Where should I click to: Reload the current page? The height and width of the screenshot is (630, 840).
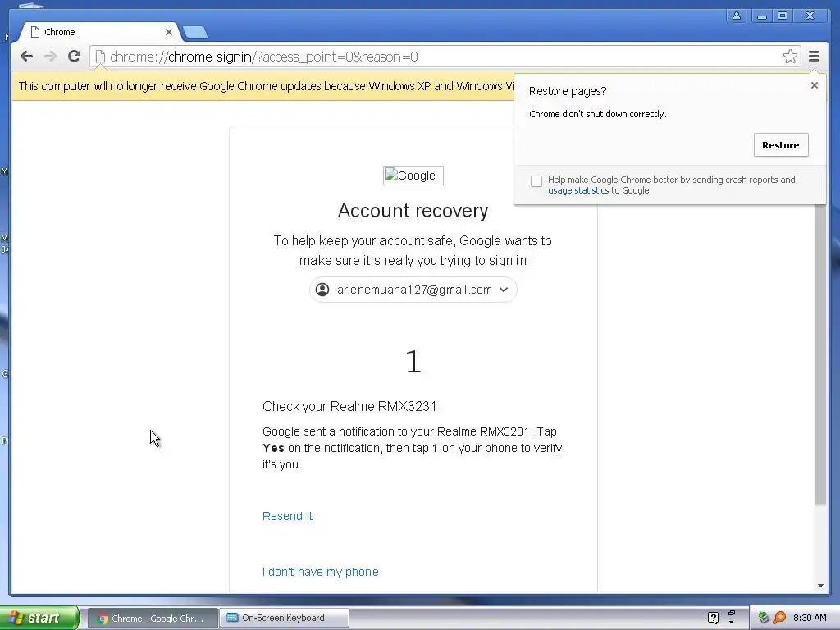coord(74,57)
